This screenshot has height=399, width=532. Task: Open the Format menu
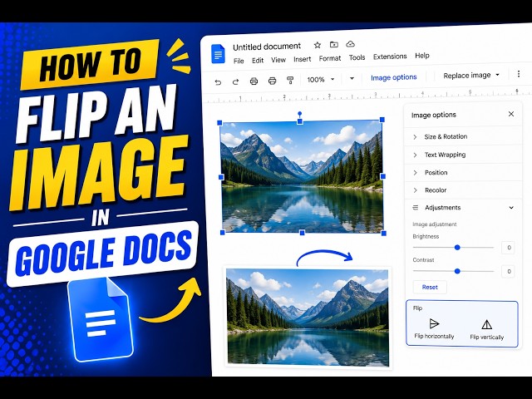click(x=330, y=58)
